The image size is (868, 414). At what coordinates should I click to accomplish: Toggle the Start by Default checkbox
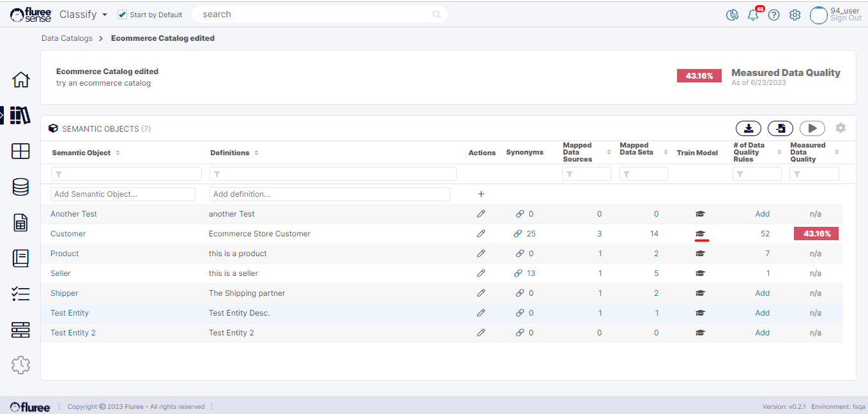[123, 15]
